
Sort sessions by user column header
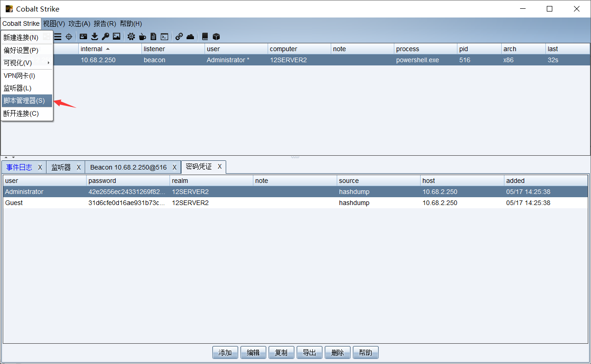click(236, 49)
